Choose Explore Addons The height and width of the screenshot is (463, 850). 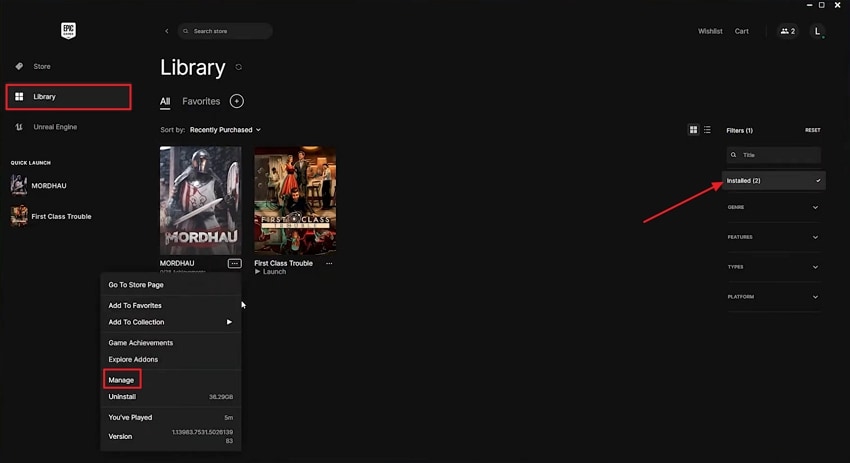(x=133, y=359)
